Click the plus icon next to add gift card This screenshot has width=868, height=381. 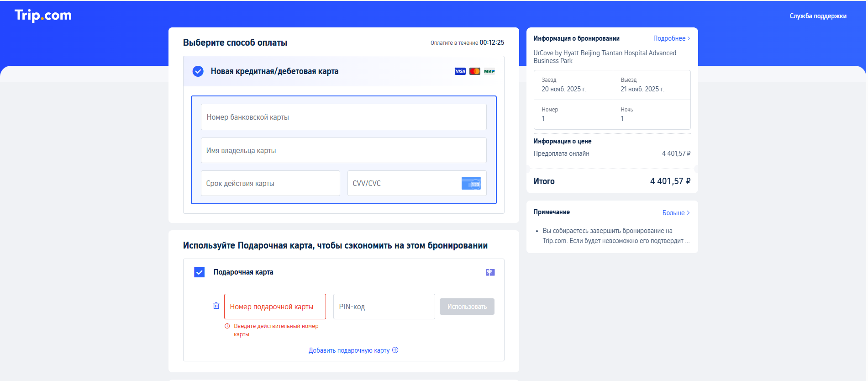point(395,350)
